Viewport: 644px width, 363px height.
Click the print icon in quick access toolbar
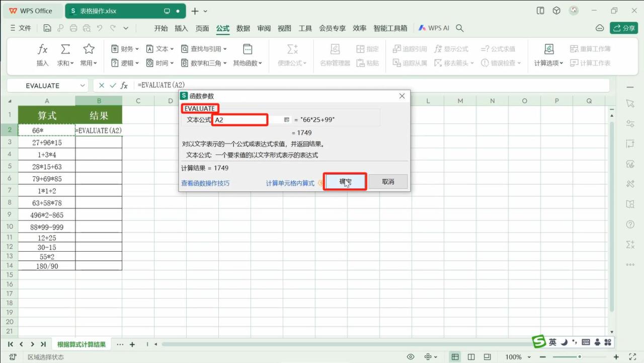[73, 28]
